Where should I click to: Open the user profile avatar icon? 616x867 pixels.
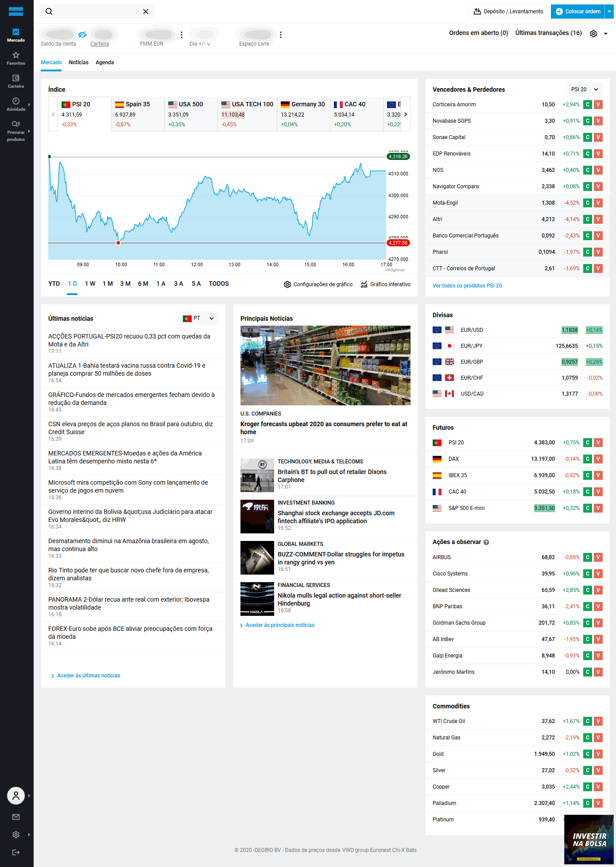pos(16,796)
